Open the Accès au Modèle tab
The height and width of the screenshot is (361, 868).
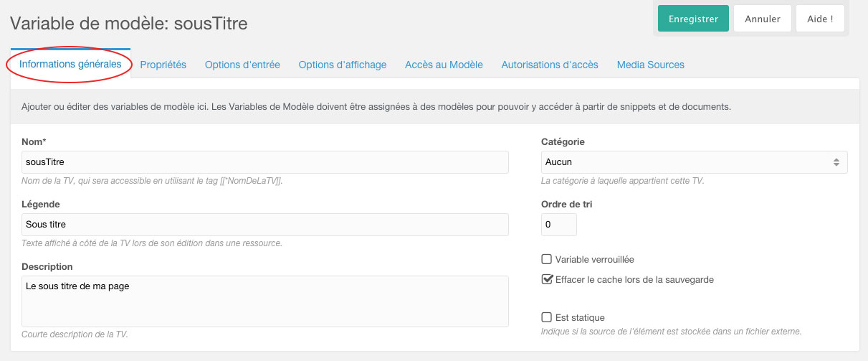click(x=444, y=65)
